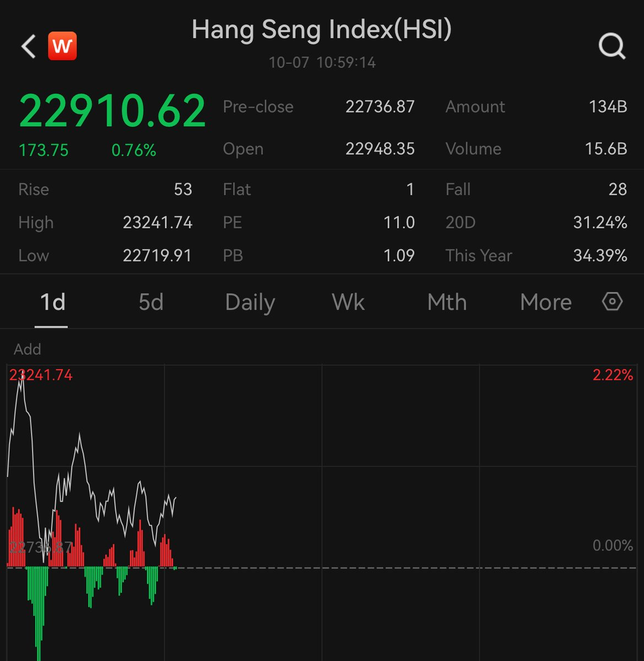Screen dimensions: 644x661
Task: Tap the PB label
Action: [232, 256]
